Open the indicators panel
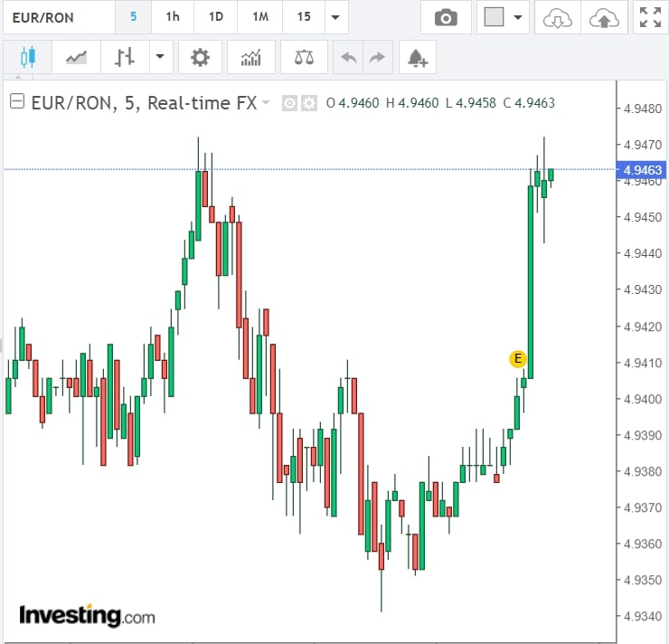The width and height of the screenshot is (669, 644). [x=250, y=59]
